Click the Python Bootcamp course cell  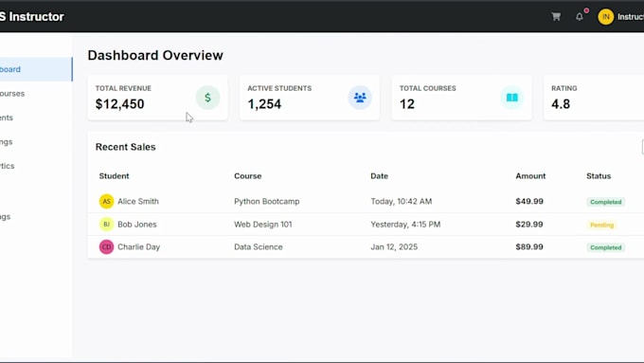pyautogui.click(x=267, y=202)
